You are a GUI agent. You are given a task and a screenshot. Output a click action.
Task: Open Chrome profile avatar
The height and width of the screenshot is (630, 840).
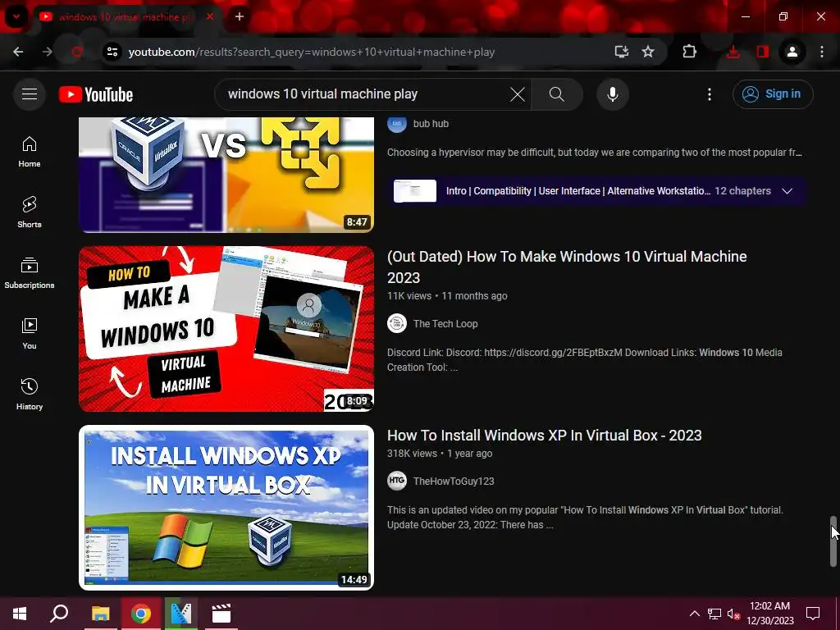[x=792, y=52]
